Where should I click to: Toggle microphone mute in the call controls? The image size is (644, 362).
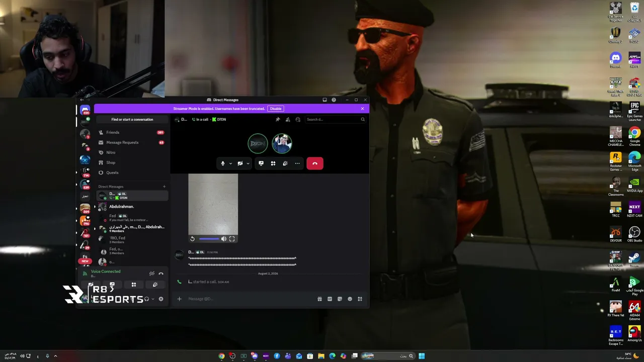(223, 163)
